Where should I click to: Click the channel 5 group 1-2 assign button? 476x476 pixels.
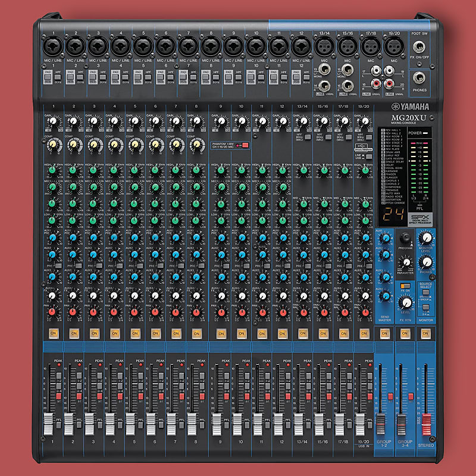(140, 375)
